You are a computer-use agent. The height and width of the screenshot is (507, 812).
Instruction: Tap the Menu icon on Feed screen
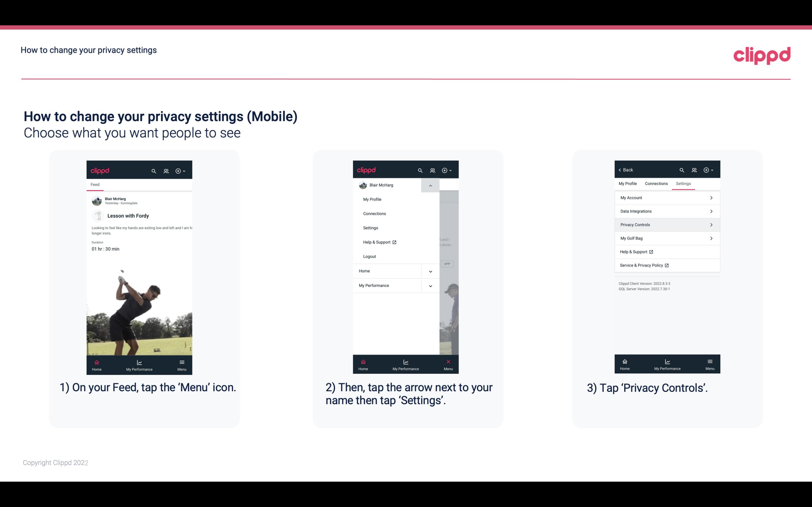(x=182, y=364)
